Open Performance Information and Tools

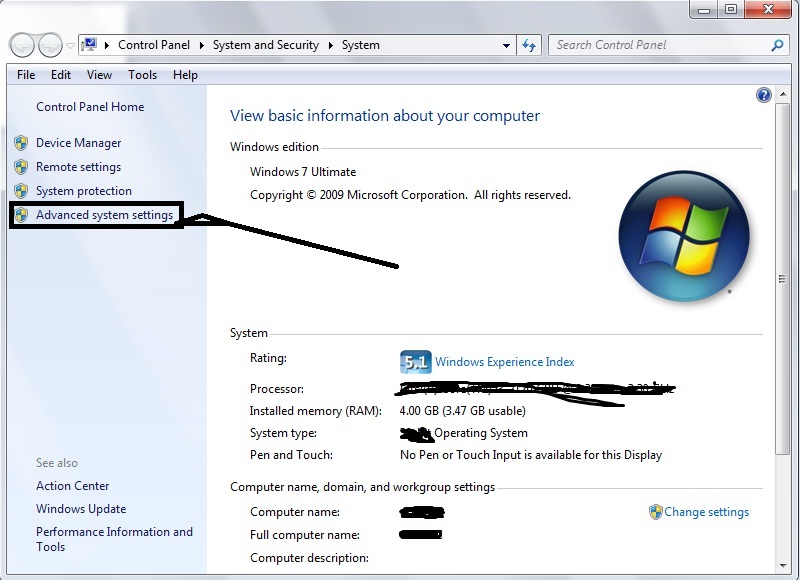pos(114,539)
